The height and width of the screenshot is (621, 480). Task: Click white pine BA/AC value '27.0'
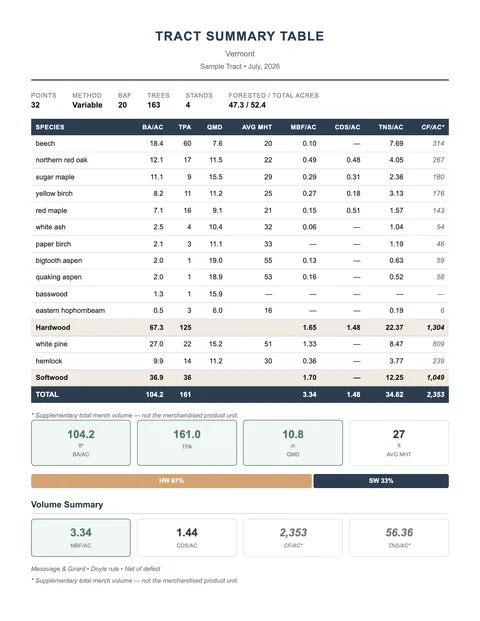tap(156, 344)
